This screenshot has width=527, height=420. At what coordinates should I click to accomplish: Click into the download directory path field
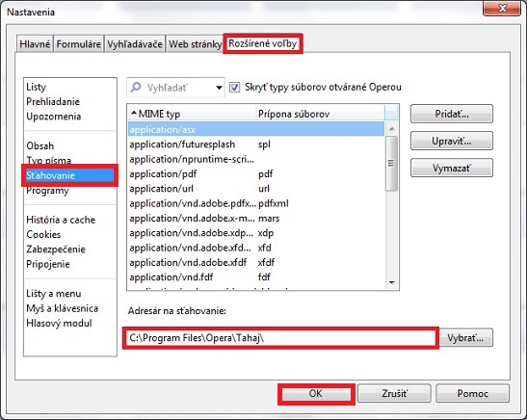click(x=280, y=338)
